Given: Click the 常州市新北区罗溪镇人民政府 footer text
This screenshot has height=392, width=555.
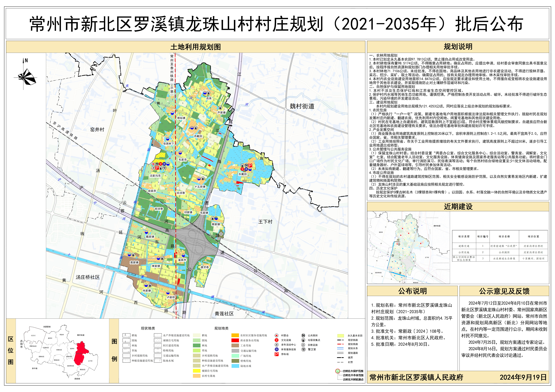Looking at the screenshot, I should pyautogui.click(x=416, y=377).
